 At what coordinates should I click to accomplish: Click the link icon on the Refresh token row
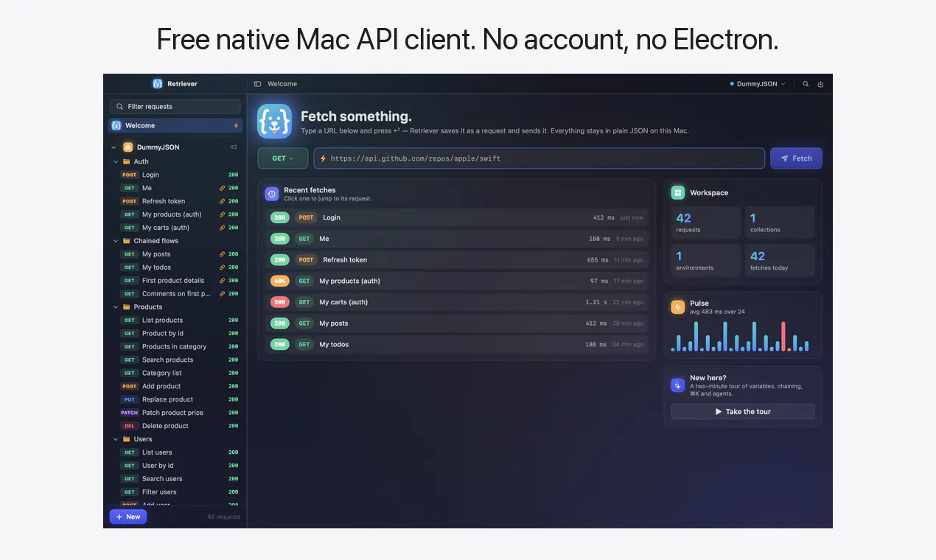coord(223,201)
